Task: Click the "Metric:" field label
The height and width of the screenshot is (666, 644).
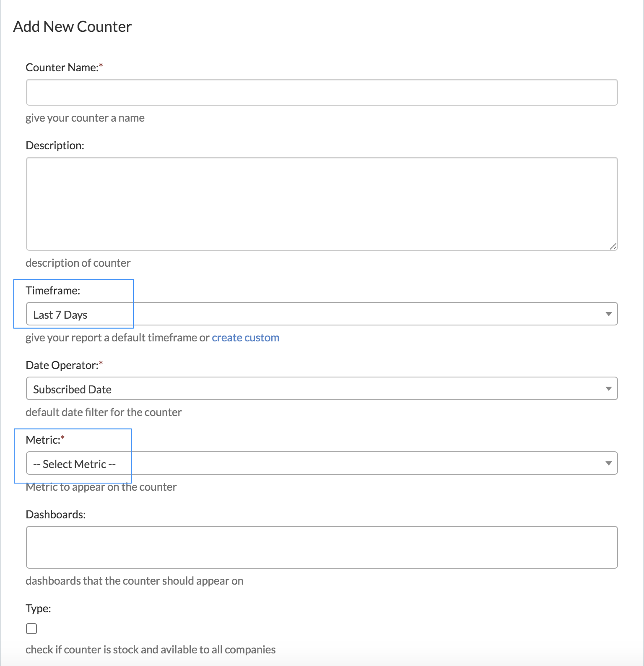Action: [x=43, y=440]
